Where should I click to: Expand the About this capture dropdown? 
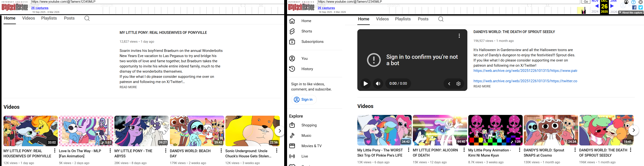631,12
